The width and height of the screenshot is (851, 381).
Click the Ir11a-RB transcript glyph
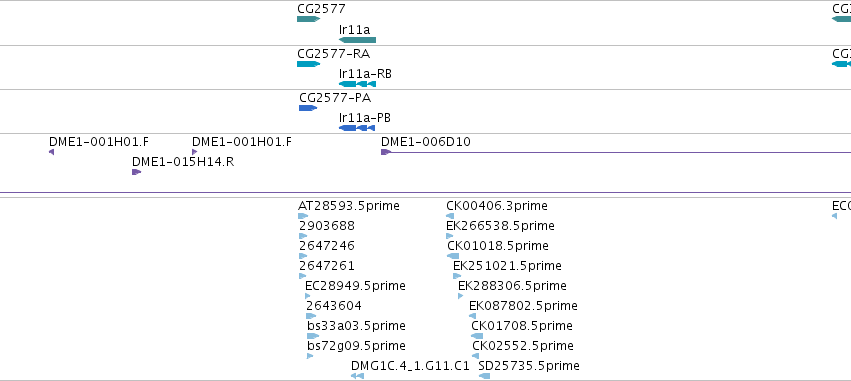(x=357, y=84)
